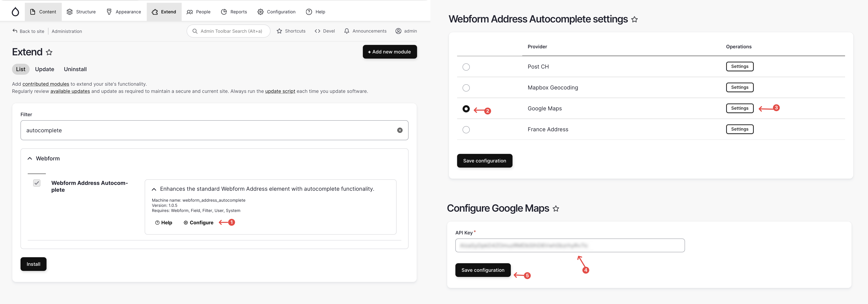868x304 pixels.
Task: Select the Post CH provider radio button
Action: (x=466, y=67)
